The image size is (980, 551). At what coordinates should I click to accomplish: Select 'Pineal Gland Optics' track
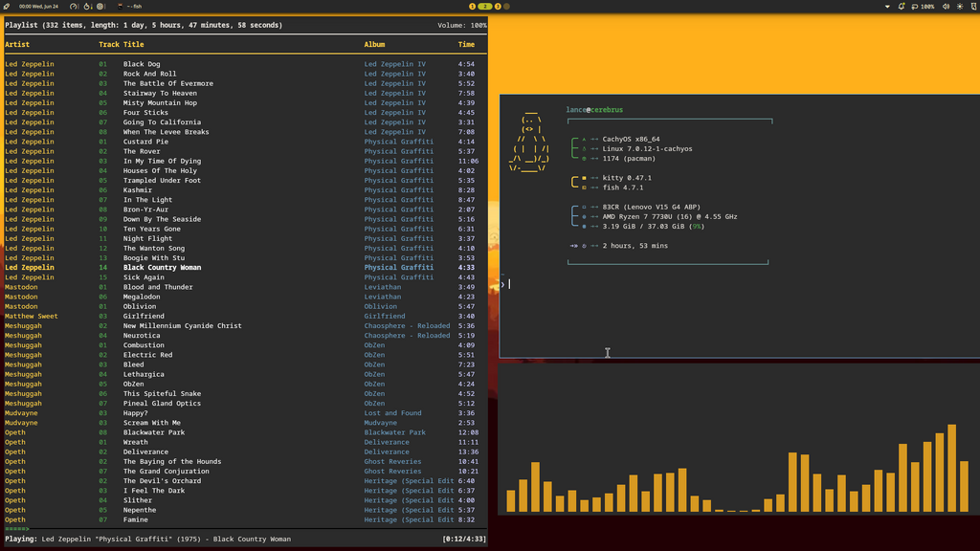[245, 403]
